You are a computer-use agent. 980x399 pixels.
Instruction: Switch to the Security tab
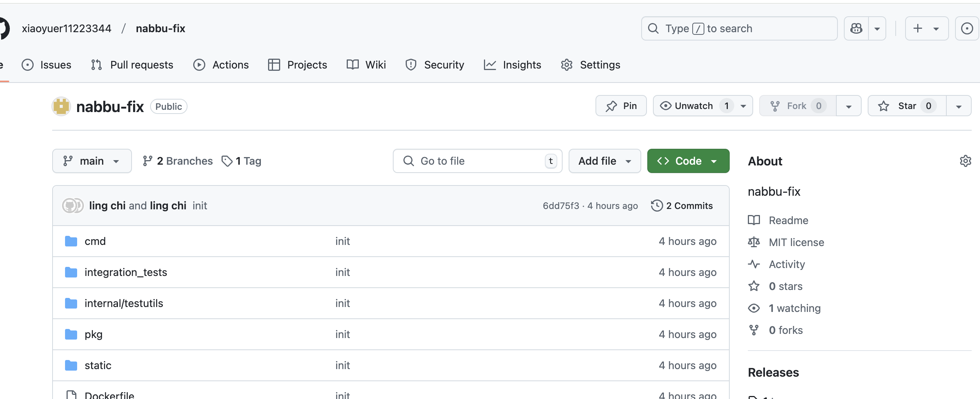point(435,65)
